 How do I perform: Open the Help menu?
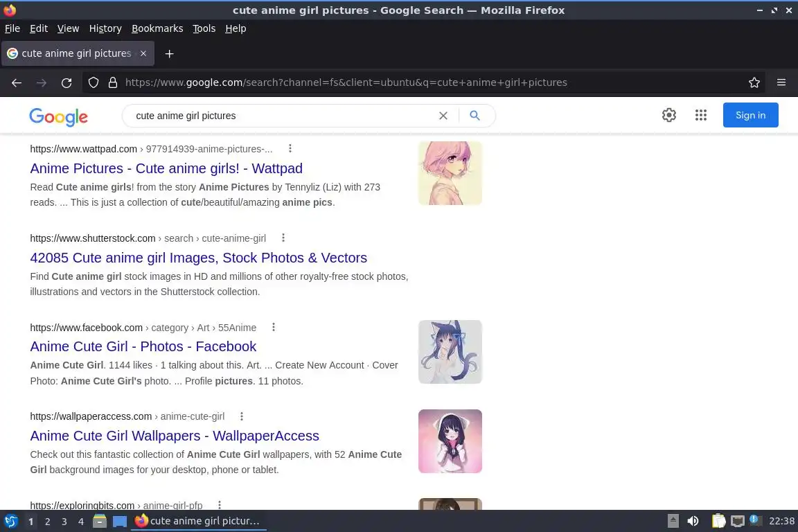coord(236,28)
